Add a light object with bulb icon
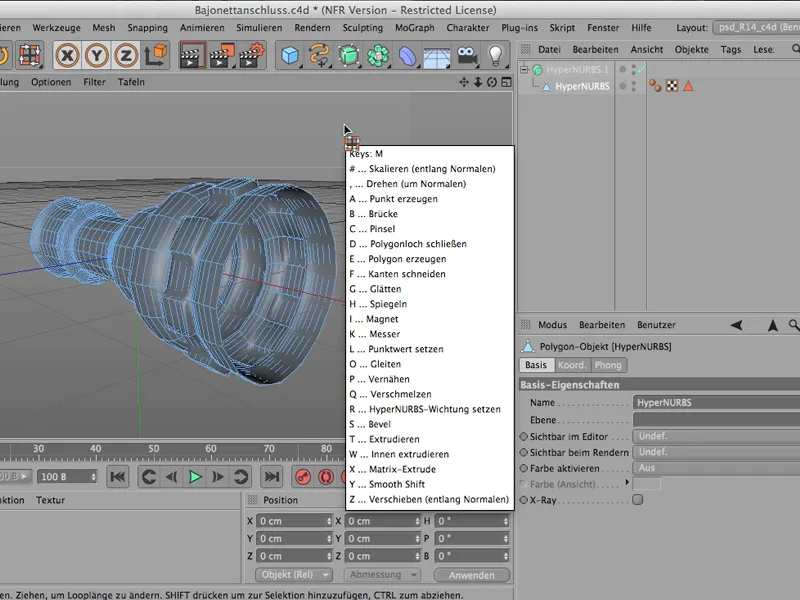Viewport: 800px width, 600px height. tap(495, 55)
